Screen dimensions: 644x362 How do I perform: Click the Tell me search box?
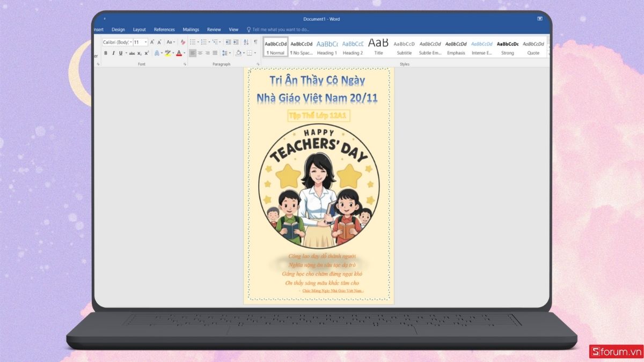(281, 29)
